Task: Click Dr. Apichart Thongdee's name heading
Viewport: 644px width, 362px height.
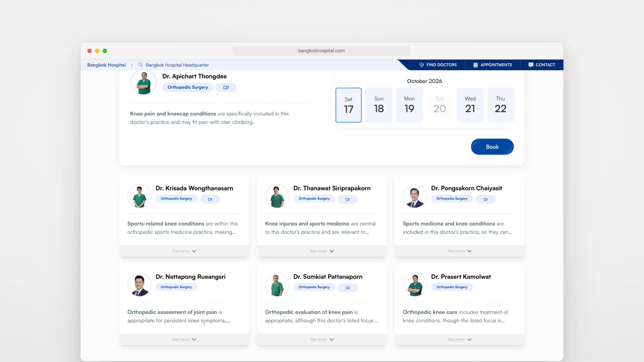Action: pyautogui.click(x=195, y=76)
